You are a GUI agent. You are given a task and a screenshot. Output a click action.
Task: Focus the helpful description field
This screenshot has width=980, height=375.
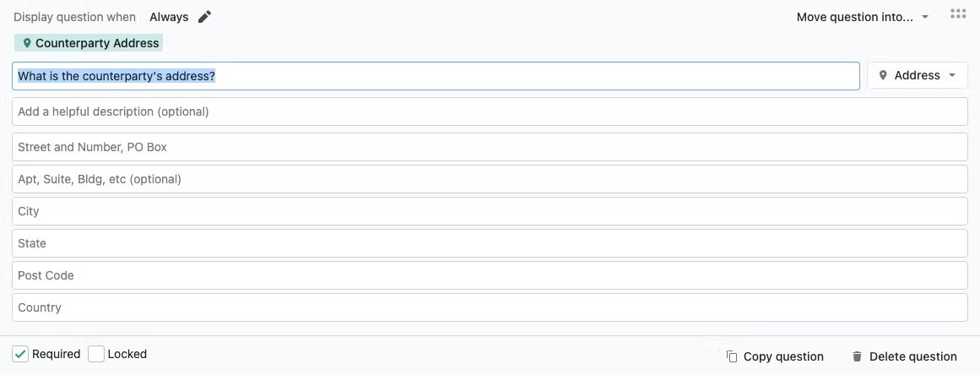[490, 111]
